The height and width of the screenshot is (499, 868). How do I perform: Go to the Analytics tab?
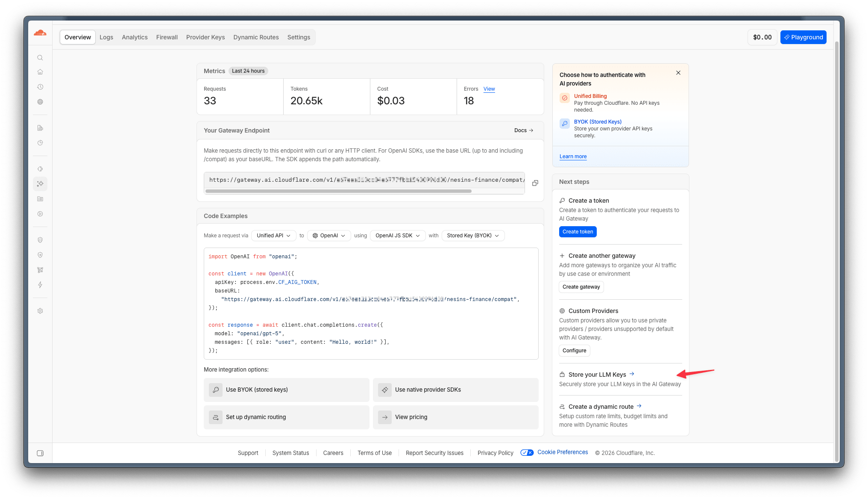click(135, 37)
